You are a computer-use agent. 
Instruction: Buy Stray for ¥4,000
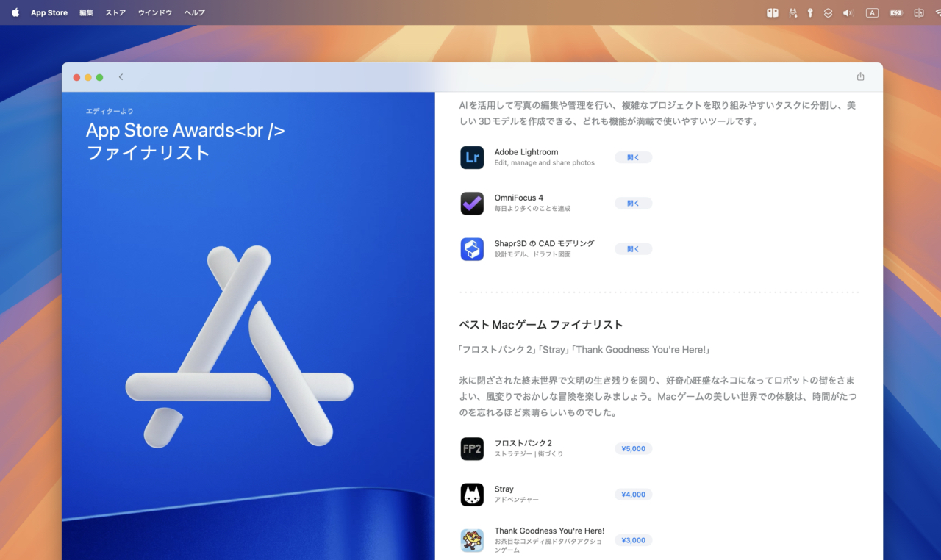click(633, 495)
